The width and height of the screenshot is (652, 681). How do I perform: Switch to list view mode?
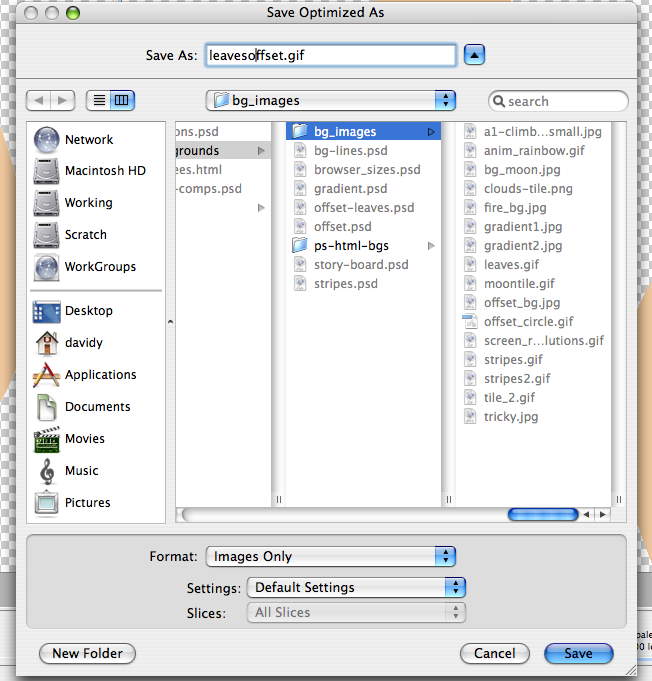[x=99, y=101]
